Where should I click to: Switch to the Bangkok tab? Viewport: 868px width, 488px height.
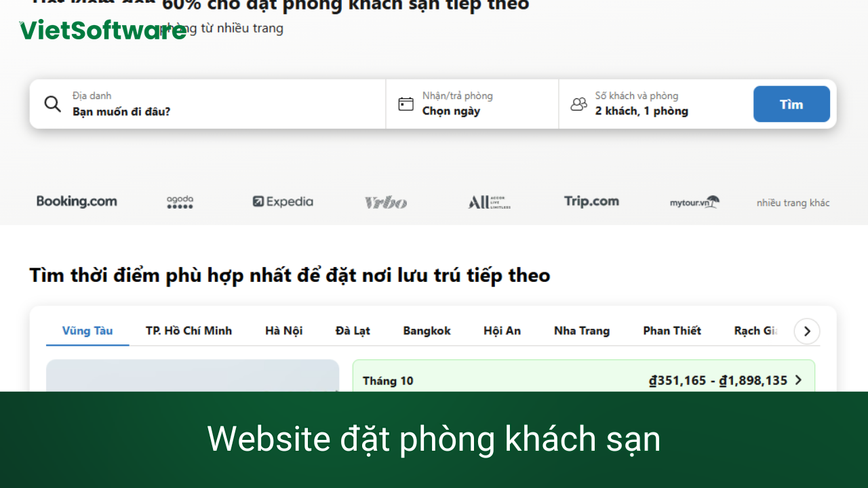[x=427, y=331]
